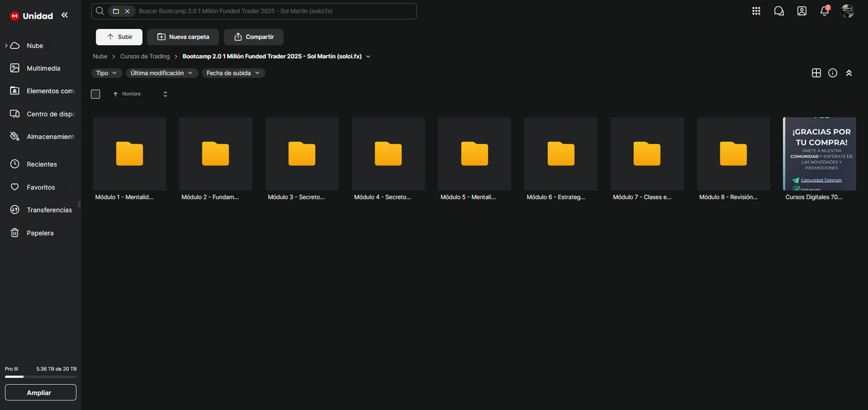The image size is (868, 410).
Task: Click the Nueva carpeta button
Action: pos(183,37)
